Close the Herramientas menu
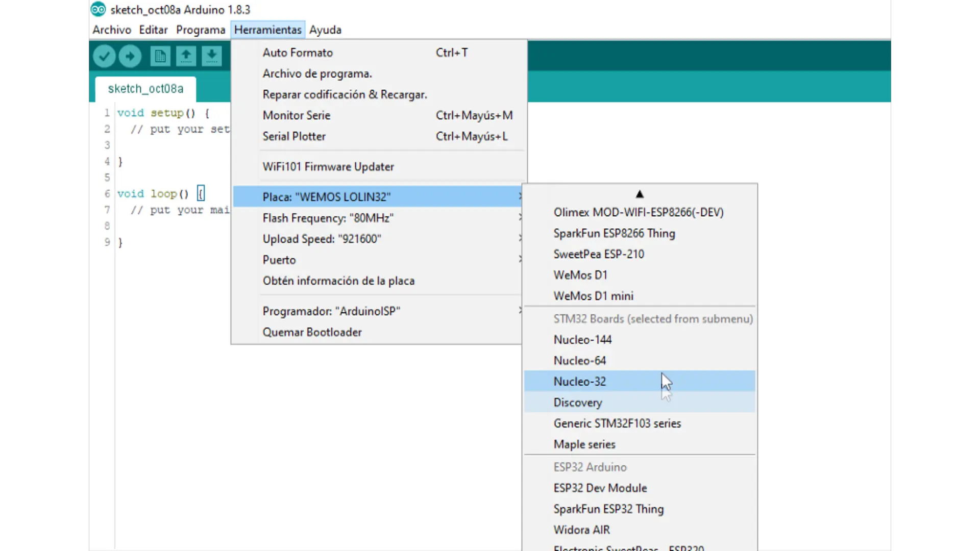The width and height of the screenshot is (980, 551). [268, 30]
